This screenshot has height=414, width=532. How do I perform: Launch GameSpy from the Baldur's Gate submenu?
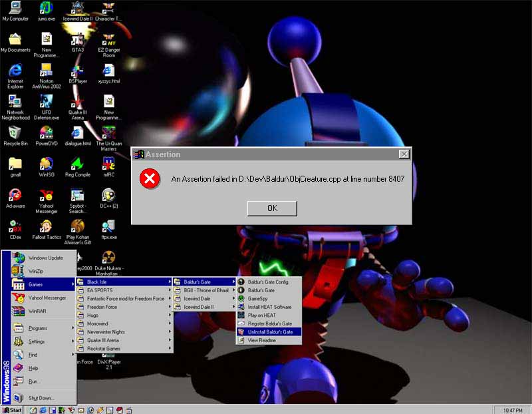269,299
